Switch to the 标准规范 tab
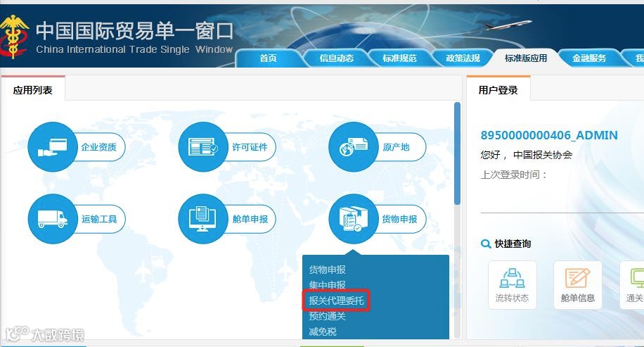The image size is (644, 347). pos(399,58)
